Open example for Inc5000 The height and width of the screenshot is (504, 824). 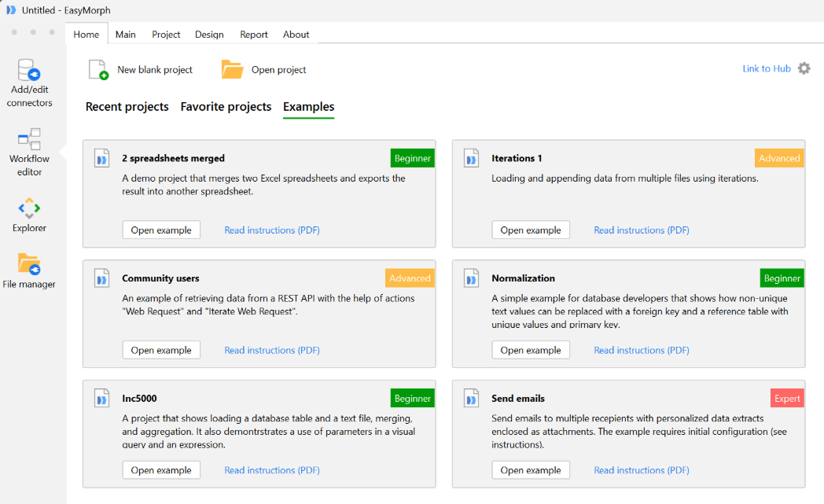pos(161,470)
